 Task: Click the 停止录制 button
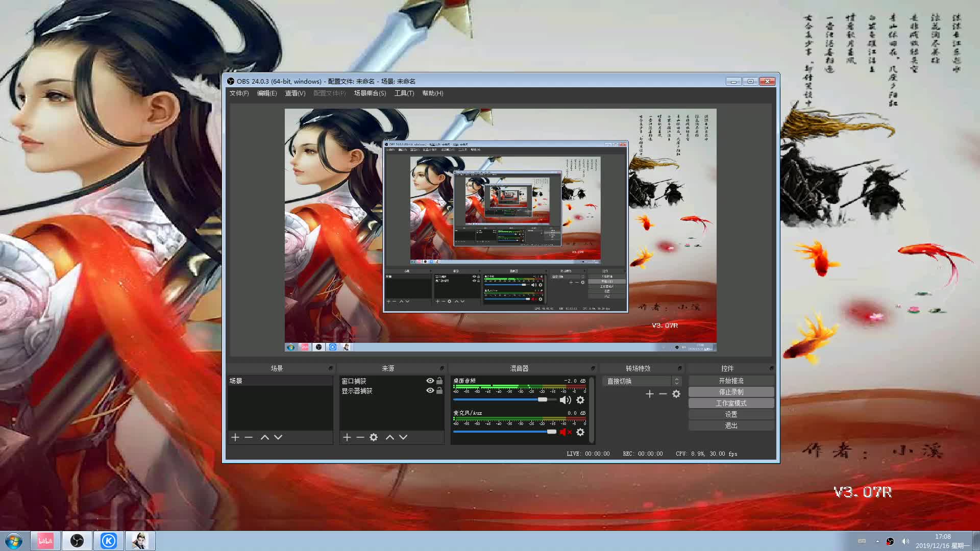coord(731,392)
